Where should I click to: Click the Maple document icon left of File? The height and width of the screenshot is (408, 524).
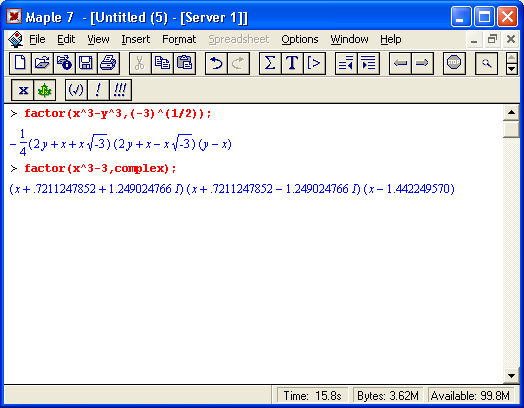[x=15, y=39]
